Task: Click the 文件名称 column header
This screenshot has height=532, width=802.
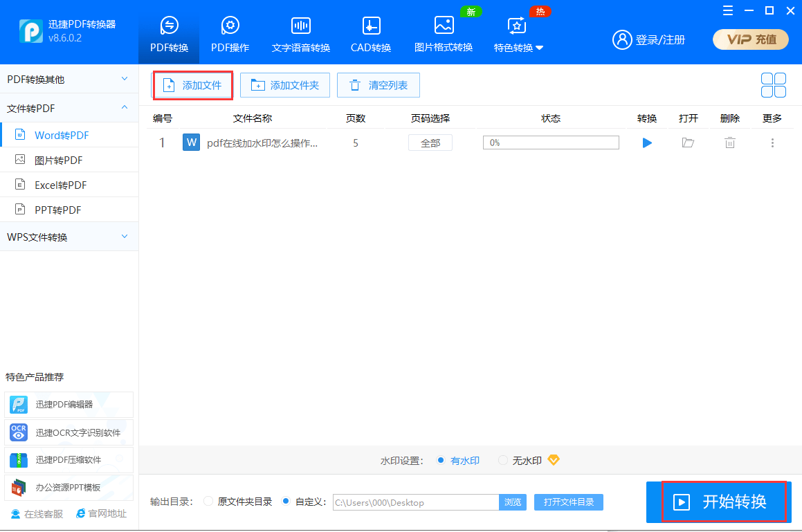Action: pyautogui.click(x=252, y=118)
